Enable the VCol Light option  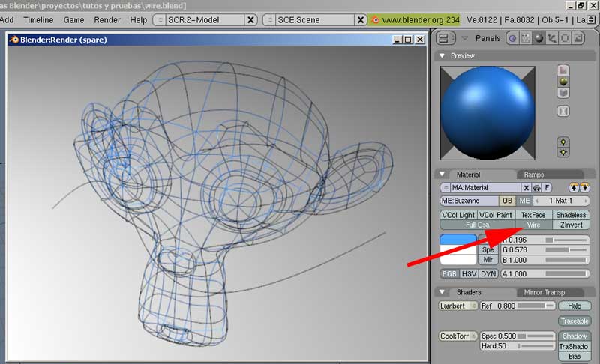point(458,215)
